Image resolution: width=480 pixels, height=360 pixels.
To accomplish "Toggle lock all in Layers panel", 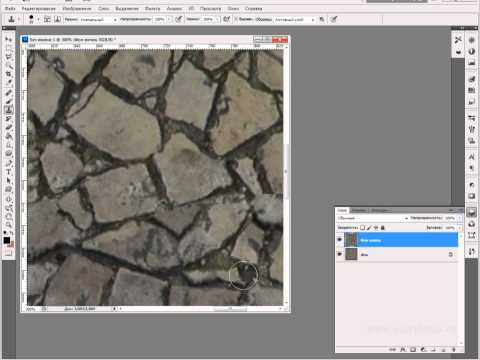I will point(383,228).
